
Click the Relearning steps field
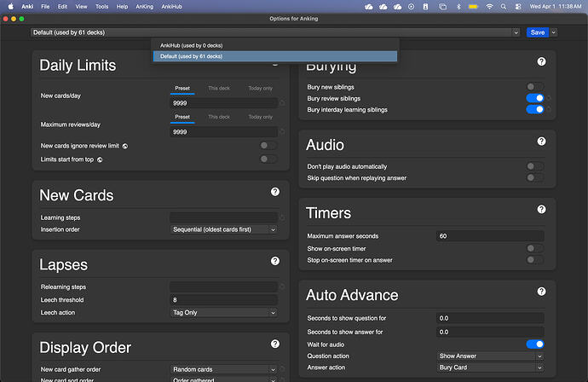[224, 287]
